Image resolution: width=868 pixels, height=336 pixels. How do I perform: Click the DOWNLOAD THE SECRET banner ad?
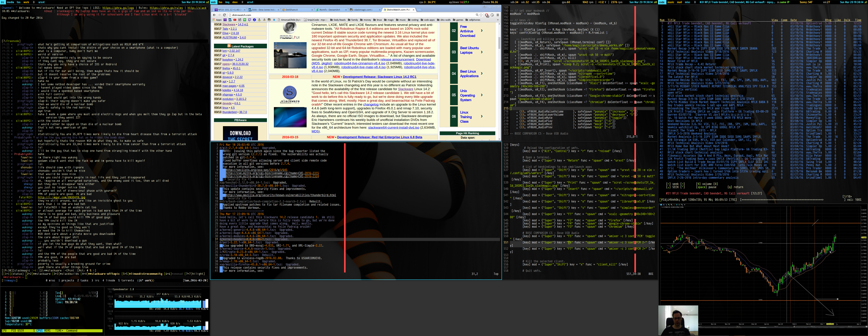click(x=240, y=134)
